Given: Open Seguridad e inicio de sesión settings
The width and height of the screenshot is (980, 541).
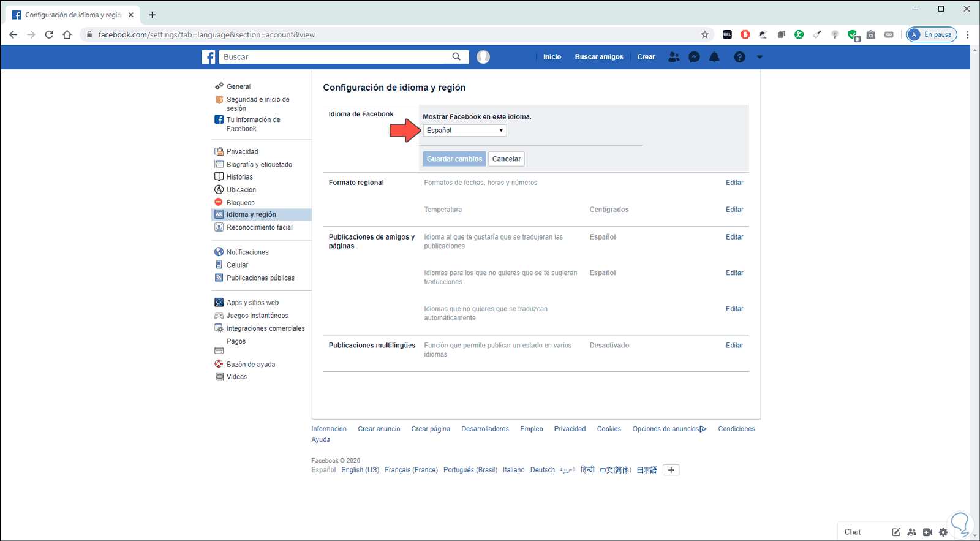Looking at the screenshot, I should click(258, 104).
